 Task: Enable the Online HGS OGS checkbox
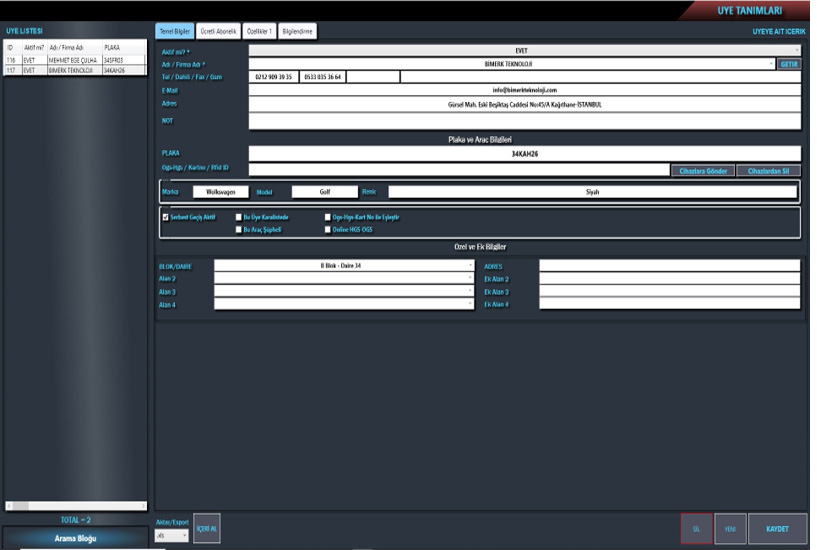click(327, 229)
